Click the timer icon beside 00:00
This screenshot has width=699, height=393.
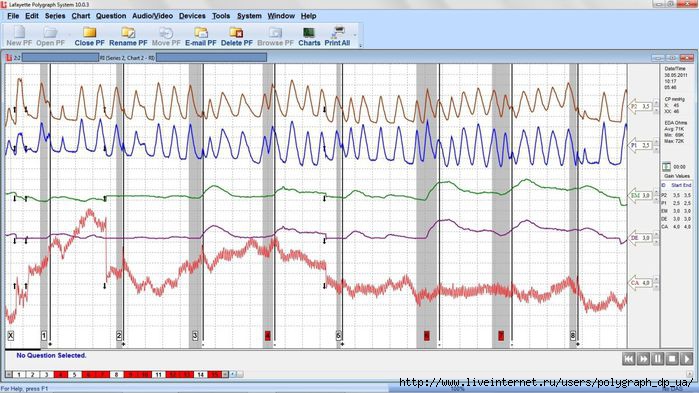click(666, 167)
